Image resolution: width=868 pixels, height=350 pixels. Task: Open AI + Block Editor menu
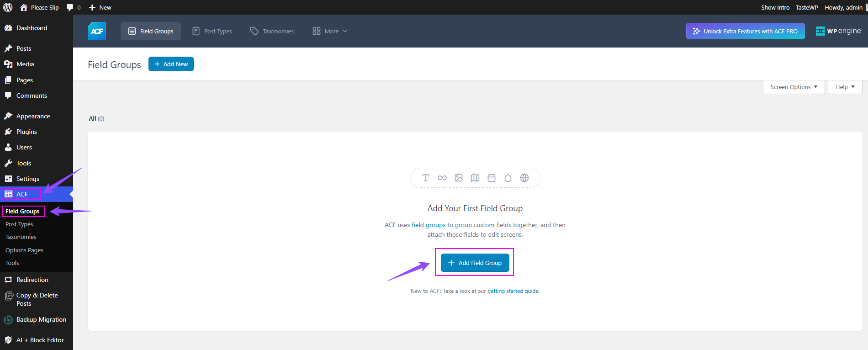coord(37,340)
